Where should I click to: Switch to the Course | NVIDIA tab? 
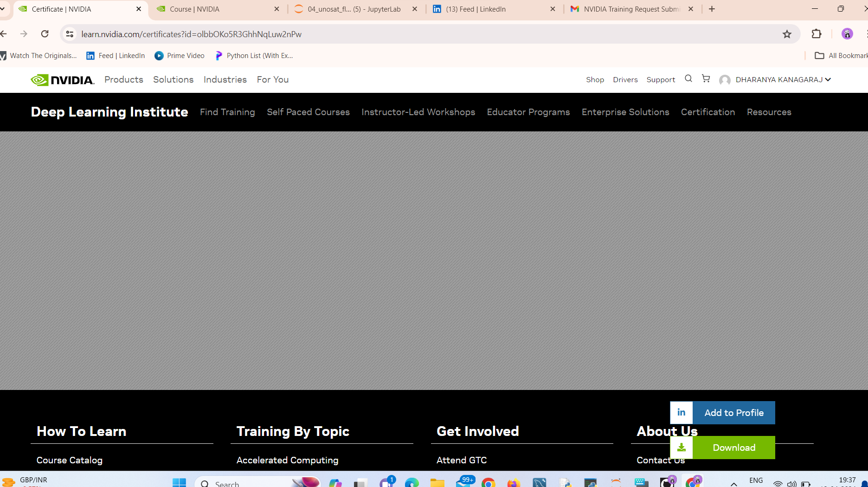218,9
